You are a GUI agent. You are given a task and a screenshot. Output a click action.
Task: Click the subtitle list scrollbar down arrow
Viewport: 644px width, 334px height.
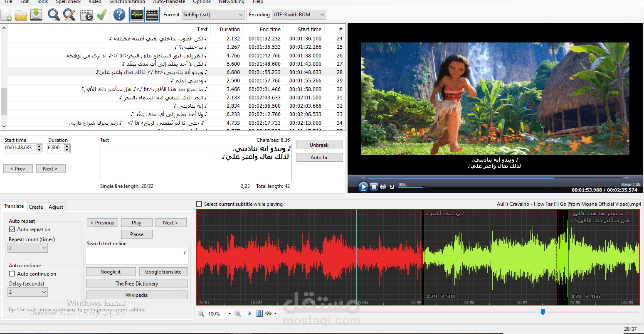tap(4, 126)
